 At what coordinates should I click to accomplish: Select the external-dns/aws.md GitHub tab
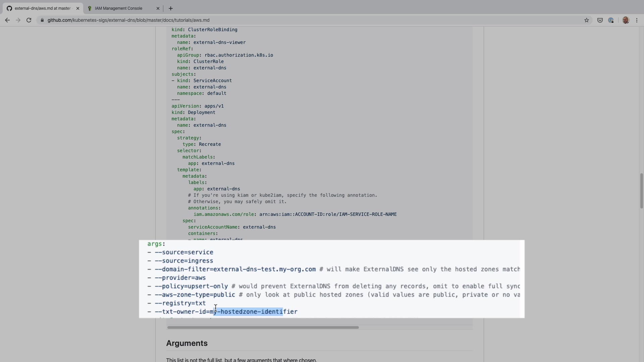(x=42, y=8)
